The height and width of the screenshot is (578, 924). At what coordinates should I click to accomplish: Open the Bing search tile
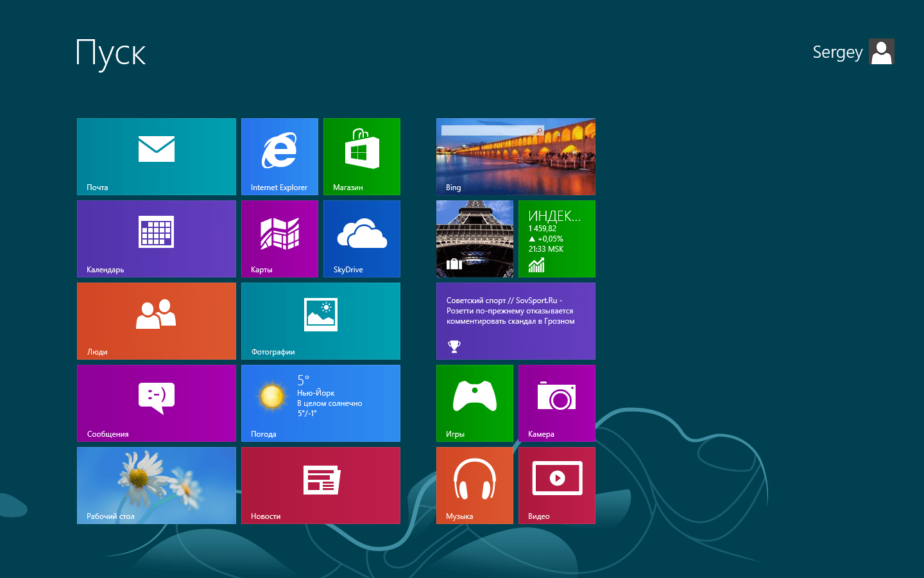[516, 157]
